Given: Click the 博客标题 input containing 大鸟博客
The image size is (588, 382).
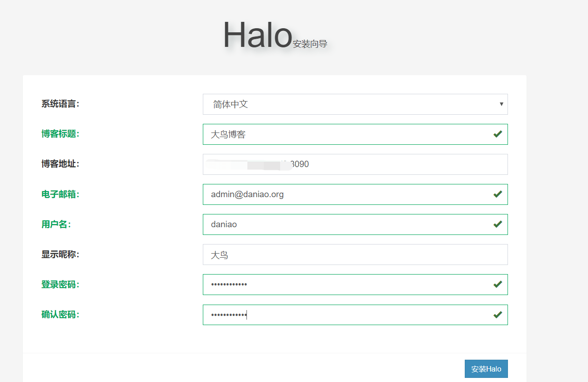Looking at the screenshot, I should click(346, 134).
